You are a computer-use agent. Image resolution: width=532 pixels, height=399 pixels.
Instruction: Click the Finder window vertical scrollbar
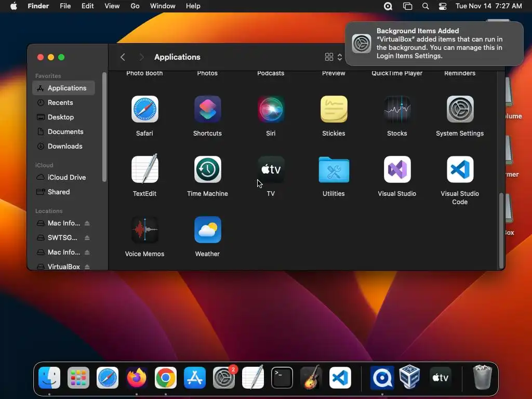(x=501, y=231)
